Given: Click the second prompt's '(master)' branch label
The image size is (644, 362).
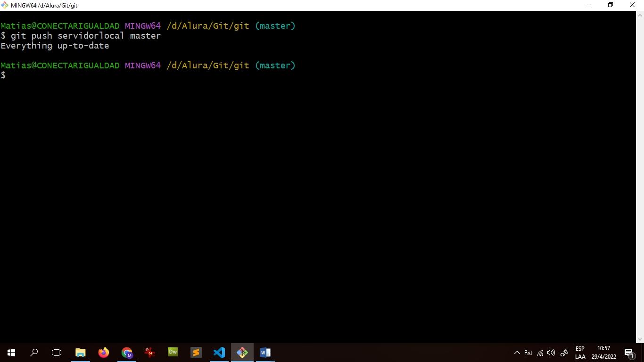Looking at the screenshot, I should (x=275, y=66).
